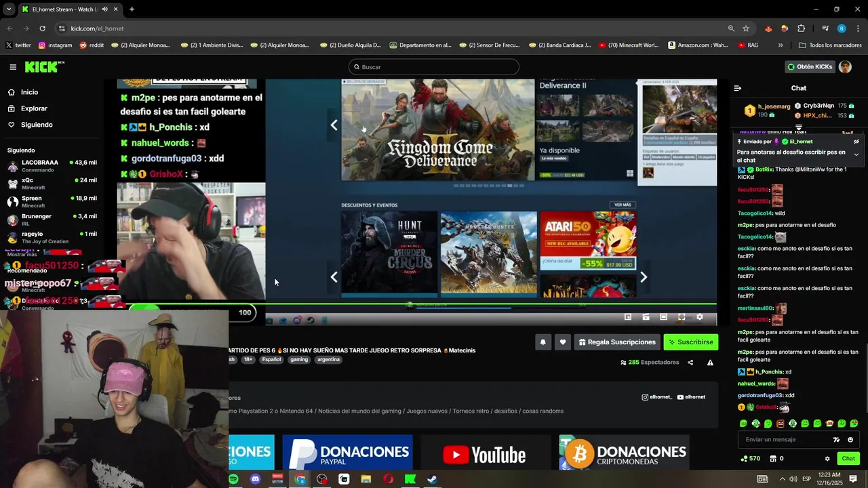Click the KICK logo
Image resolution: width=868 pixels, height=488 pixels.
[44, 66]
